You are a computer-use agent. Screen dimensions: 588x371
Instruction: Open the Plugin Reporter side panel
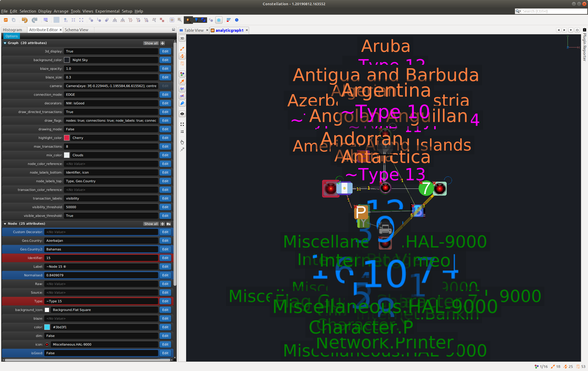[585, 45]
